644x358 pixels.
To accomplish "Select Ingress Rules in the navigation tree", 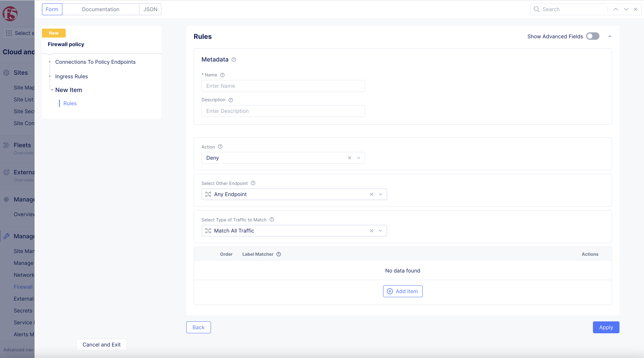I will click(71, 76).
